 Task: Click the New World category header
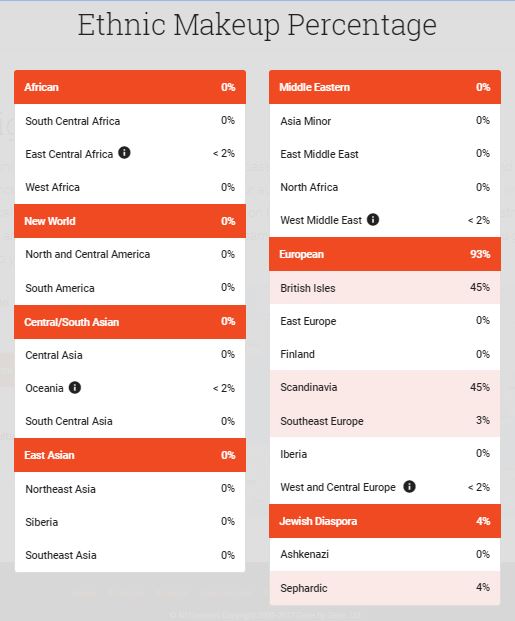tap(130, 221)
